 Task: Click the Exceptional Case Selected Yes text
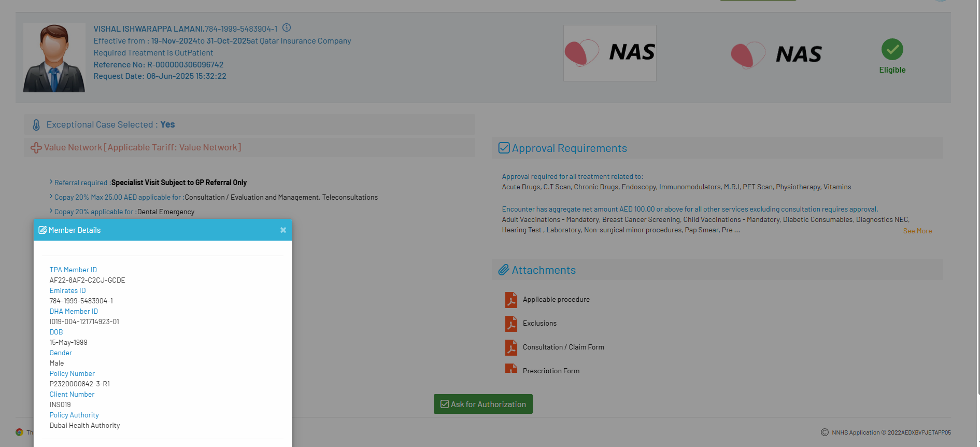[110, 124]
